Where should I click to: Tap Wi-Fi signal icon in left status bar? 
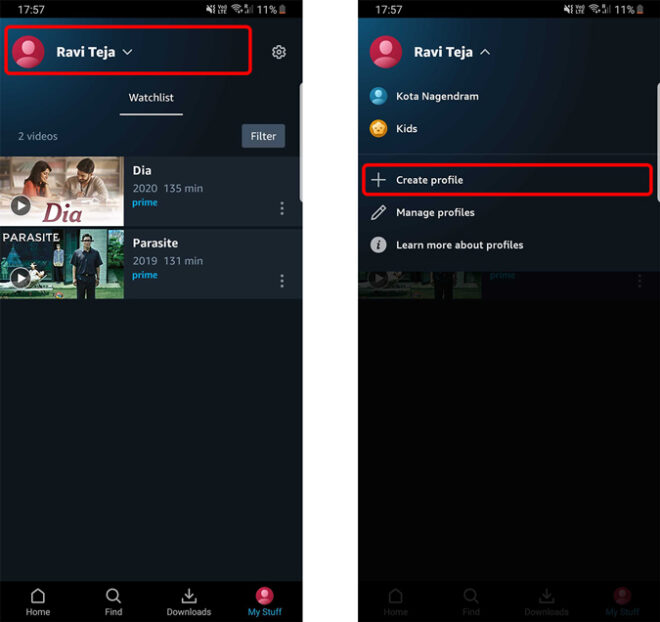pos(237,9)
